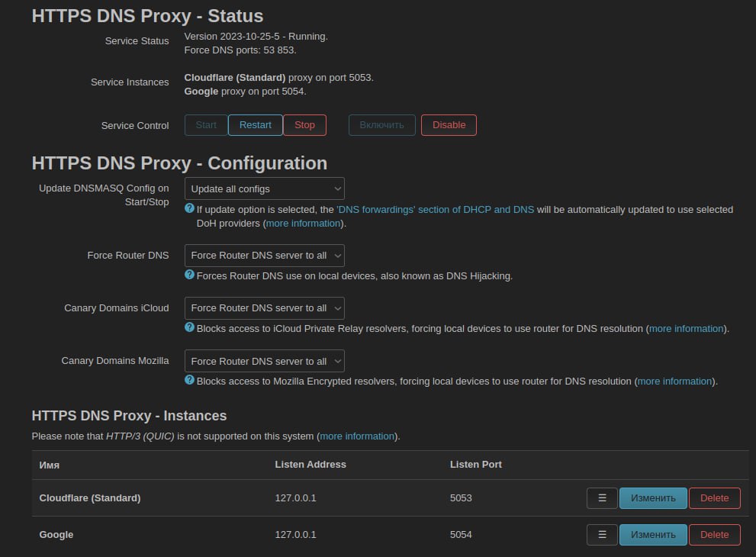Click Изменить for Cloudflare (Standard) instance
The width and height of the screenshot is (756, 557).
click(x=653, y=498)
